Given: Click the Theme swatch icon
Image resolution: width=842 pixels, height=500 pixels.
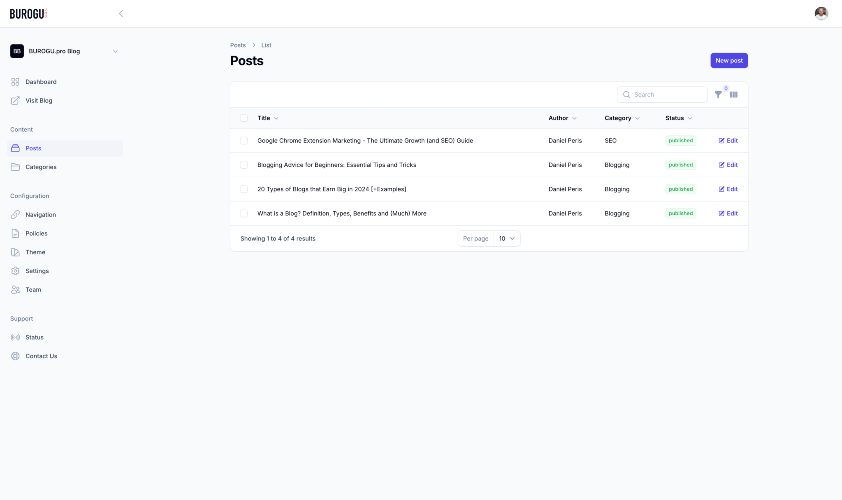Looking at the screenshot, I should 15,252.
